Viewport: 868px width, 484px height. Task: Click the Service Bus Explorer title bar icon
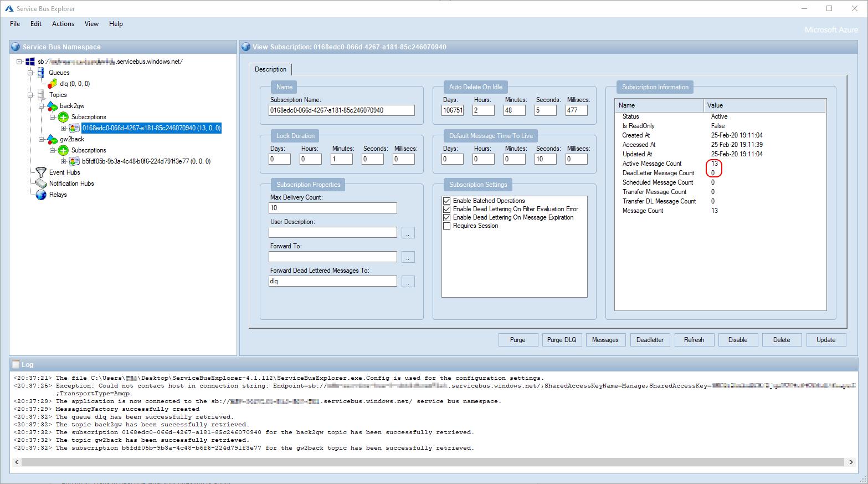[x=9, y=8]
